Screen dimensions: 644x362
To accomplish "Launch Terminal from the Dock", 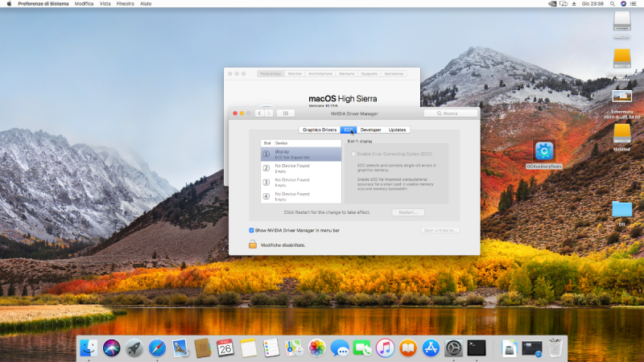I will [x=477, y=348].
